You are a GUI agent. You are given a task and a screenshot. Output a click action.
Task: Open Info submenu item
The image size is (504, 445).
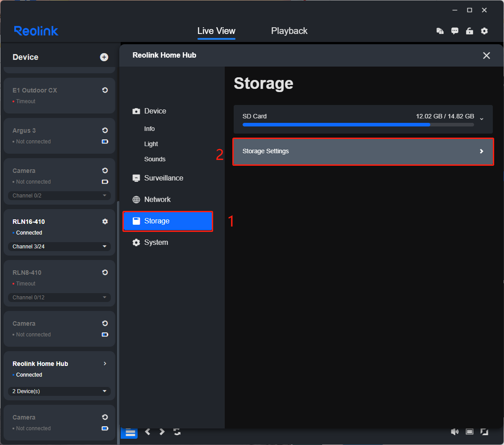pyautogui.click(x=150, y=129)
